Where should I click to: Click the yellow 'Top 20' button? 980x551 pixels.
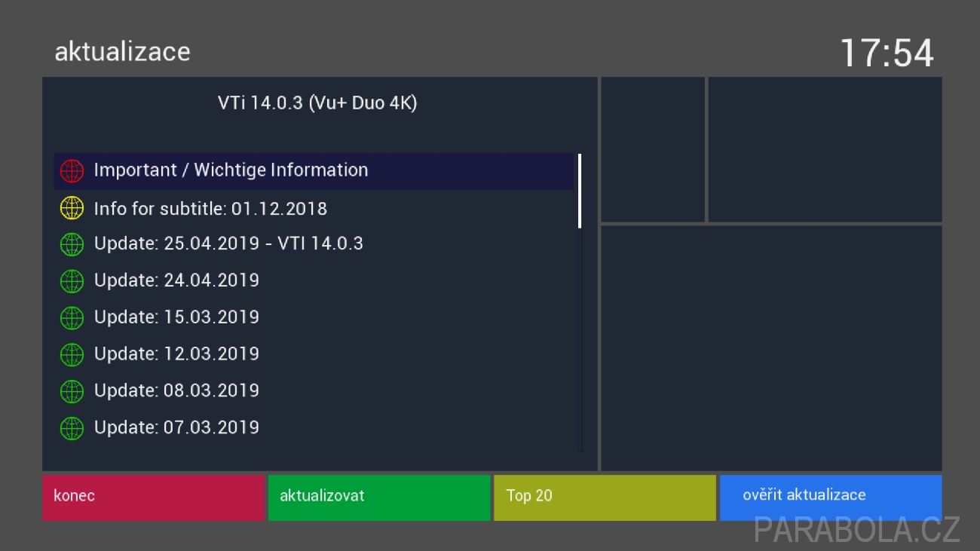click(x=605, y=497)
